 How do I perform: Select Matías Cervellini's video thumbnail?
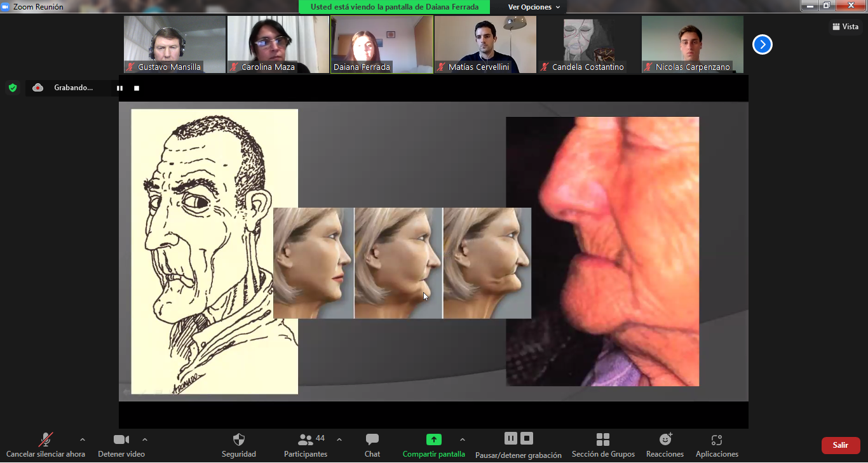(x=485, y=44)
